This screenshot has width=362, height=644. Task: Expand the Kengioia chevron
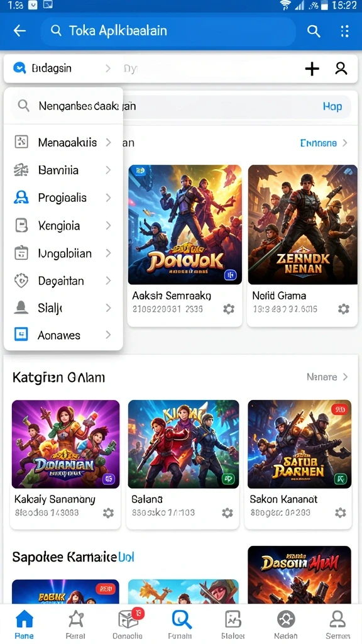[x=108, y=226]
